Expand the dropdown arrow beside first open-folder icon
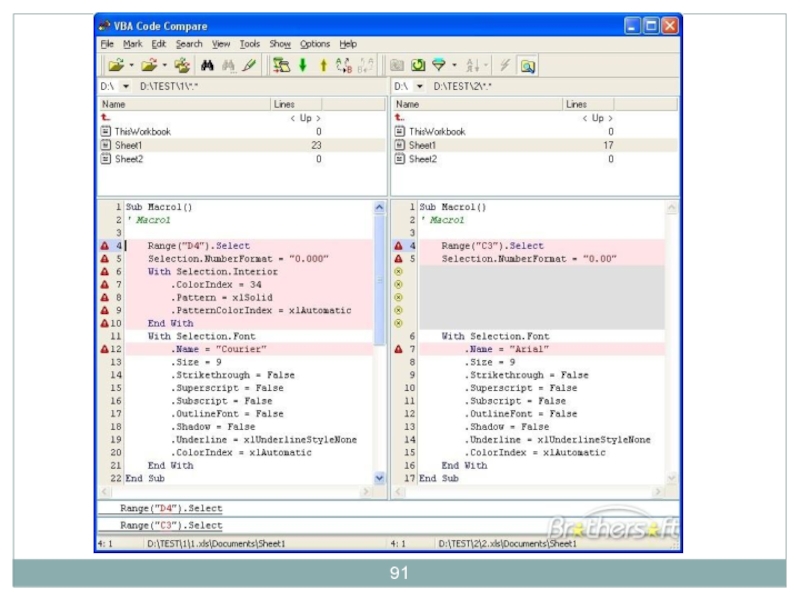 click(132, 65)
